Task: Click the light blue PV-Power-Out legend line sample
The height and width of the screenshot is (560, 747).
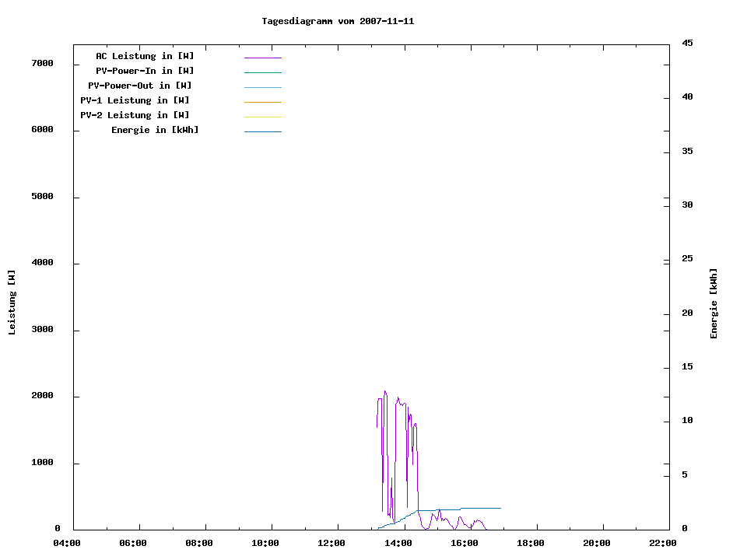Action: coord(262,87)
